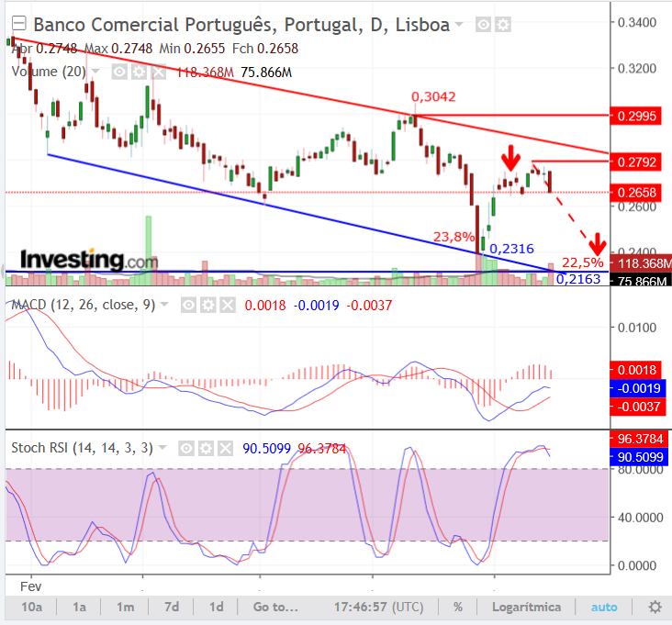This screenshot has width=672, height=625.
Task: Click the Stoch RSI 96.3784 axis label
Action: pos(640,439)
